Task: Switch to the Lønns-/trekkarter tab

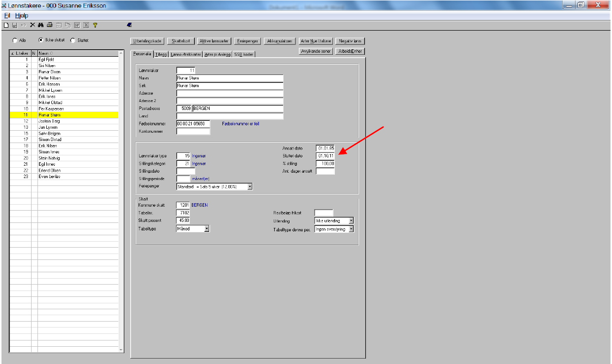Action: coord(186,54)
